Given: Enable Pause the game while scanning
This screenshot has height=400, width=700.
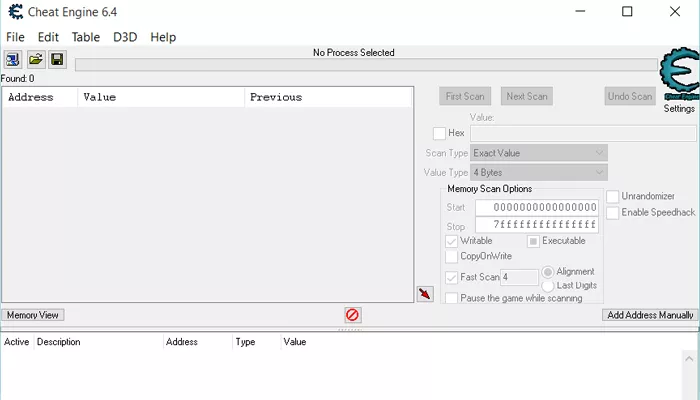Looking at the screenshot, I should [451, 298].
